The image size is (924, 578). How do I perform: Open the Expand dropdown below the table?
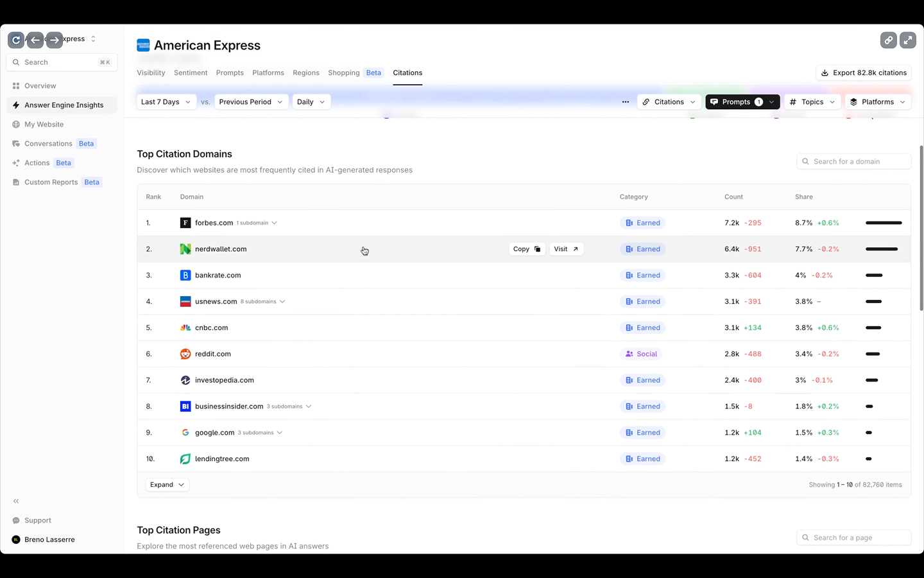tap(167, 485)
